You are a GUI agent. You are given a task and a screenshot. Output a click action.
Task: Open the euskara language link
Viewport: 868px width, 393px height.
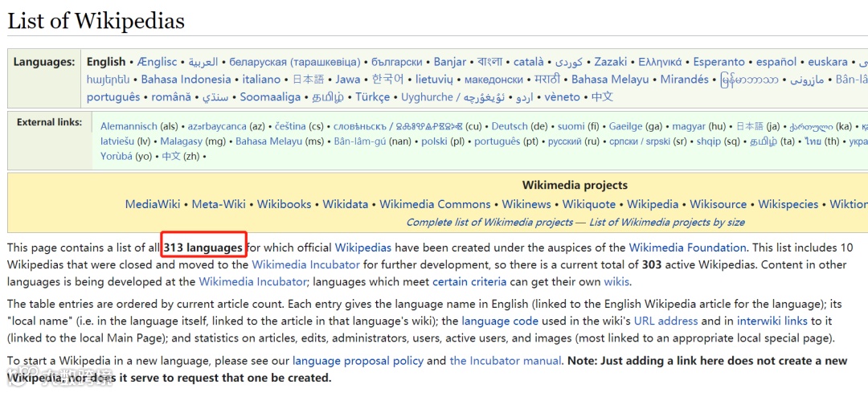[x=828, y=62]
